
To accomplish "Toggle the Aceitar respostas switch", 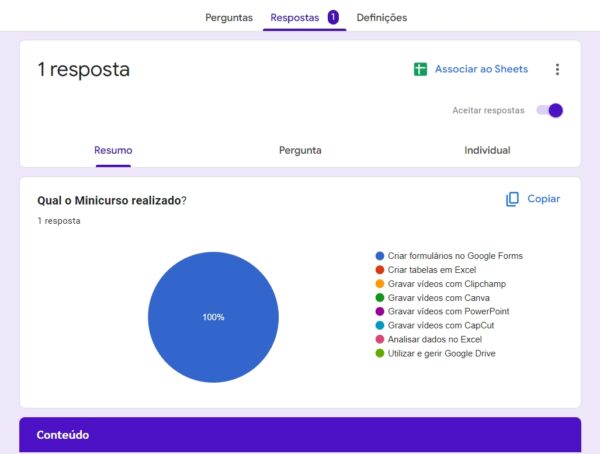I will tap(549, 110).
